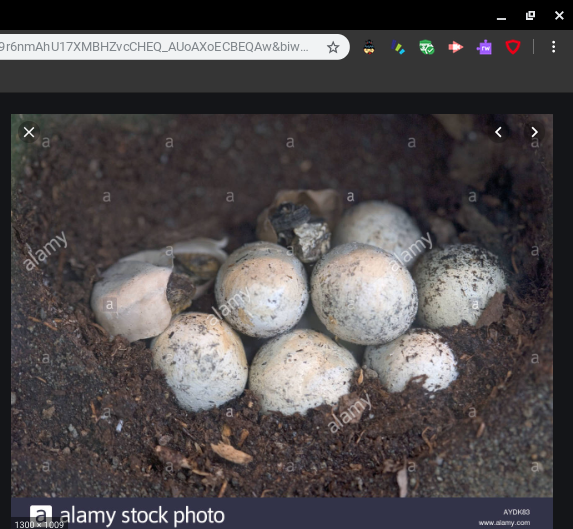Screen dimensions: 573x529
Task: Go to next image with right chevron
Action: [x=534, y=132]
